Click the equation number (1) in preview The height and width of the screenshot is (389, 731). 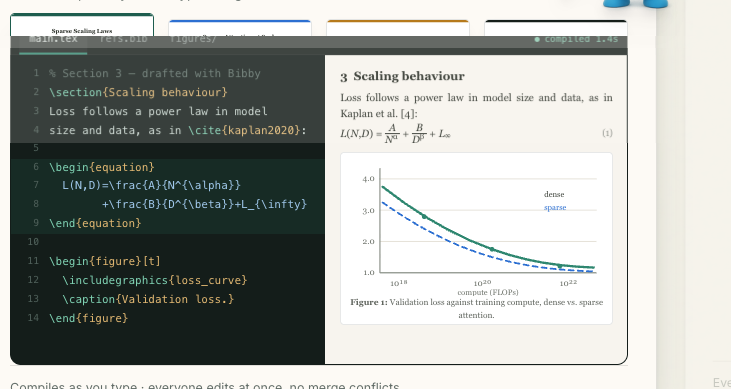pos(607,133)
